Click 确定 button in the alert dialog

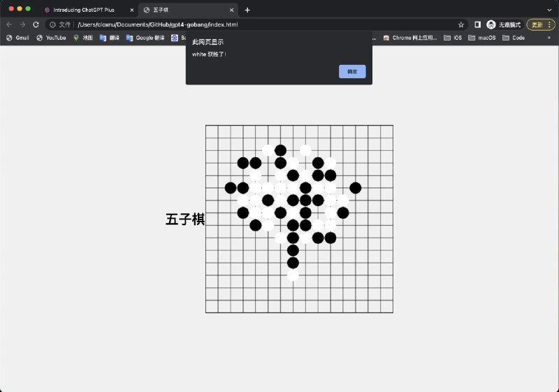click(x=352, y=71)
